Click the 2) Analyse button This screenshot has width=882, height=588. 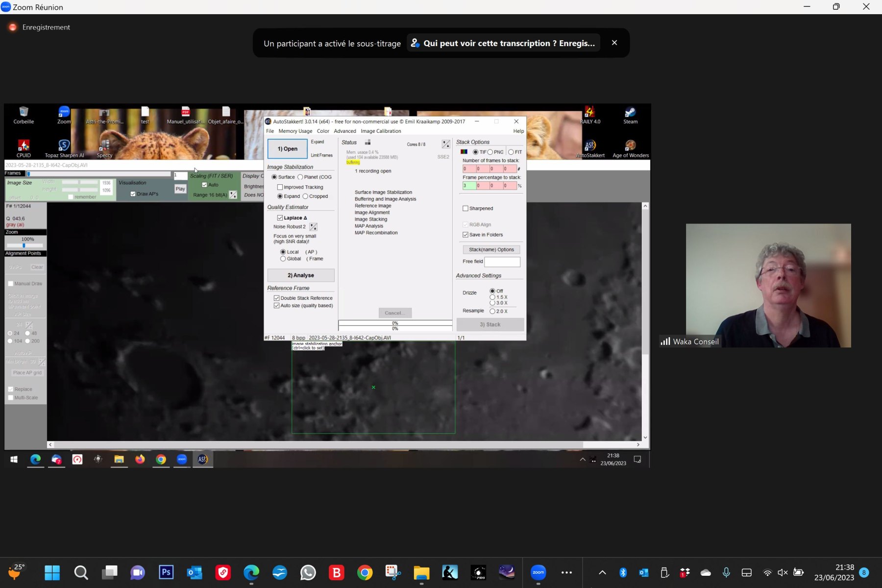[301, 275]
